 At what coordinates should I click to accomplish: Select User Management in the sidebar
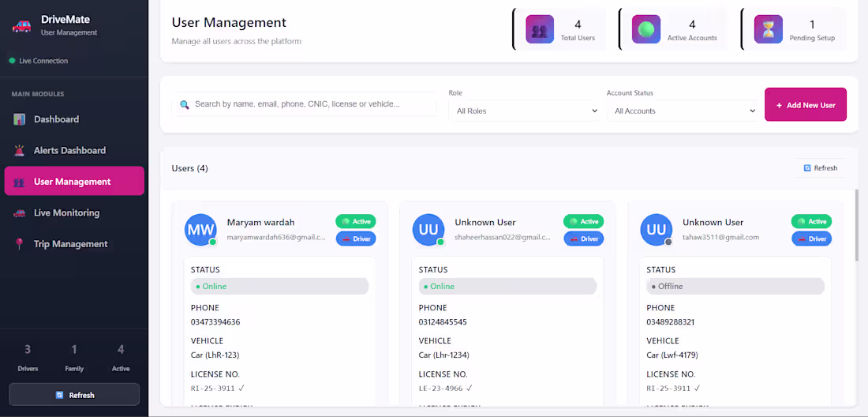[74, 181]
